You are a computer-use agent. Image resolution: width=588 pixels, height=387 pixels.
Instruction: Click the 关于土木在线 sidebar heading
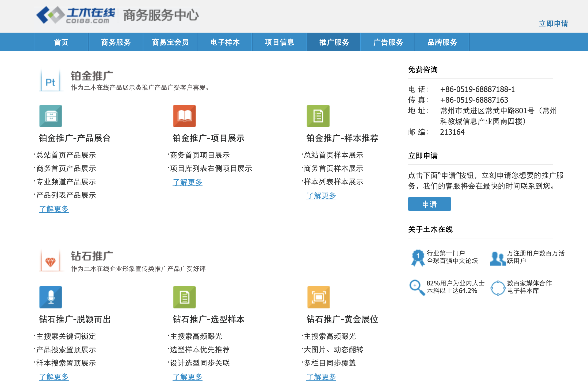click(x=430, y=229)
